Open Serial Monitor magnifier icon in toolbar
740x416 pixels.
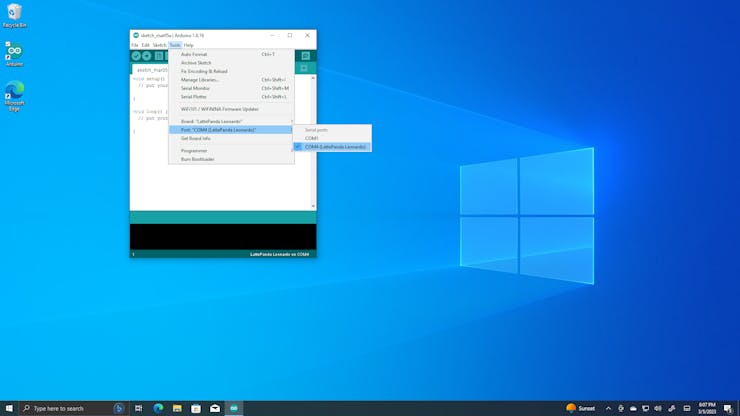point(305,56)
